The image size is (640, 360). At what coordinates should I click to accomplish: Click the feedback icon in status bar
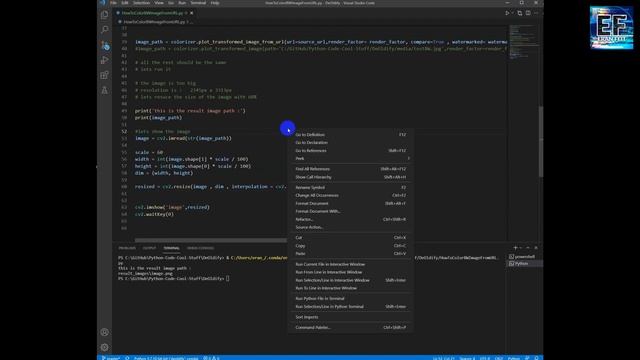pos(527,358)
